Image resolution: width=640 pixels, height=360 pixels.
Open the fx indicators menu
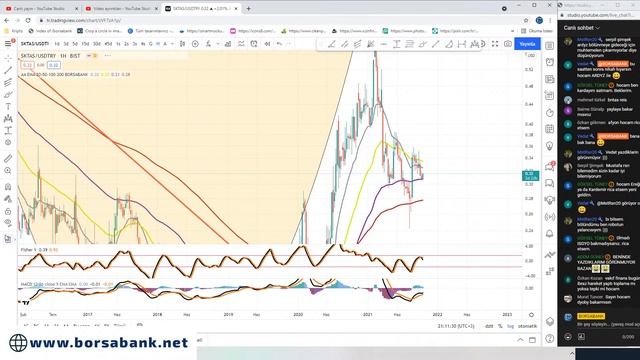208,44
